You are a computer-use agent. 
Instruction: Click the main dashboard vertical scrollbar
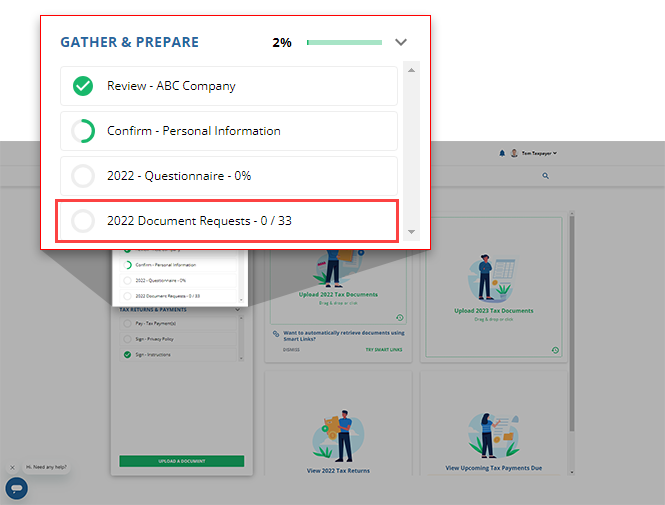pos(572,322)
